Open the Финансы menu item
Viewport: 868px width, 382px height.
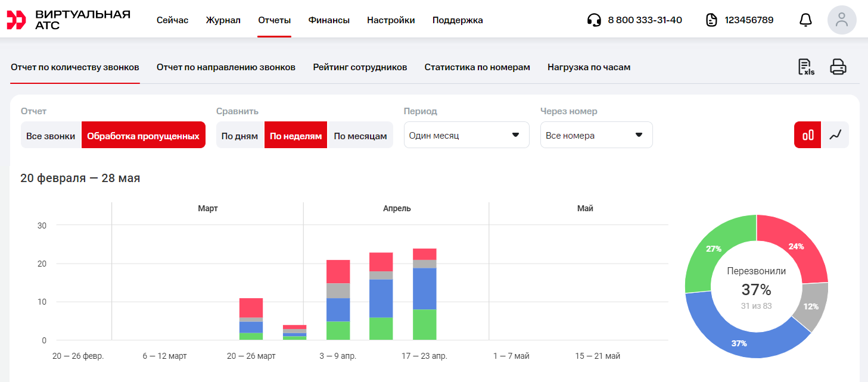tap(329, 20)
